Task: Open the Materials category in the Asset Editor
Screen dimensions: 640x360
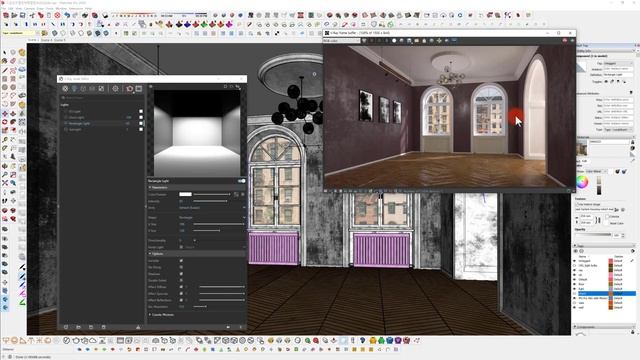Action: (65, 89)
